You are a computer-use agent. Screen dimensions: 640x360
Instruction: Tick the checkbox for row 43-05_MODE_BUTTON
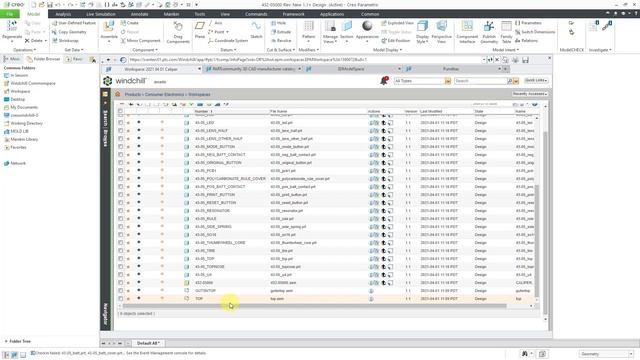pos(120,147)
